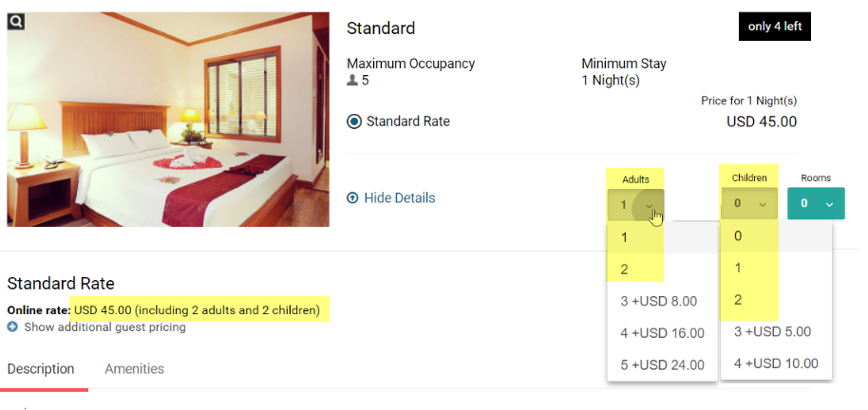
Task: Choose 2 in the Adults list
Action: pos(626,270)
